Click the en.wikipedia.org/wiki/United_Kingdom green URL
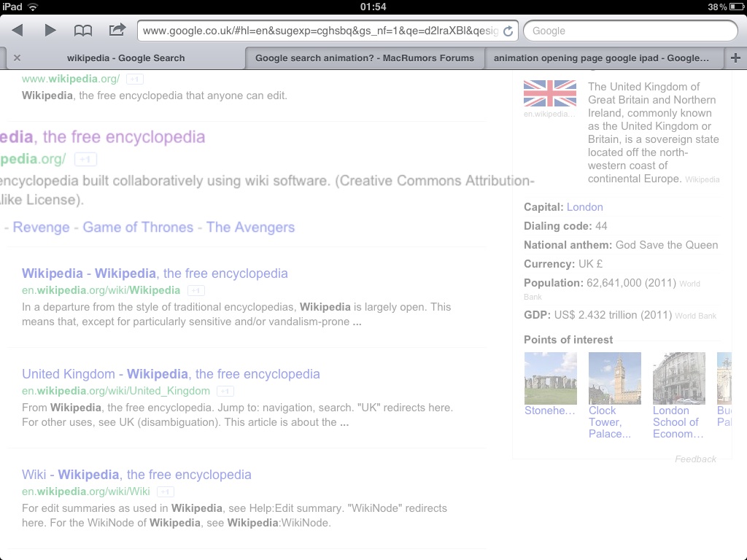The width and height of the screenshot is (747, 560). pyautogui.click(x=116, y=391)
